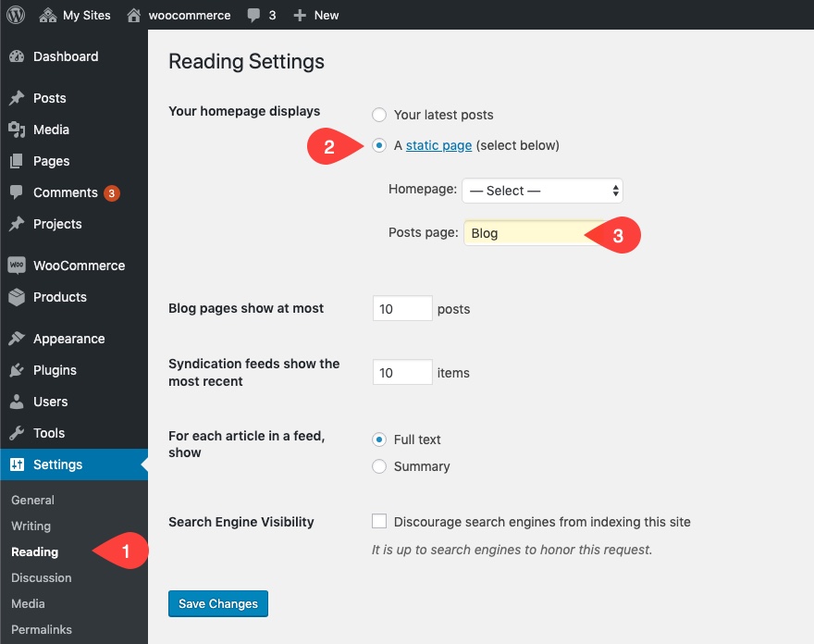Image resolution: width=814 pixels, height=644 pixels.
Task: Open the New content menu in admin bar
Action: click(x=315, y=15)
